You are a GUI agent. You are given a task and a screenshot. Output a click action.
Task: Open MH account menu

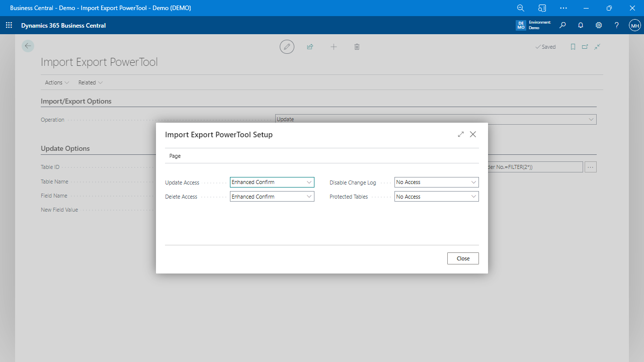(x=634, y=25)
